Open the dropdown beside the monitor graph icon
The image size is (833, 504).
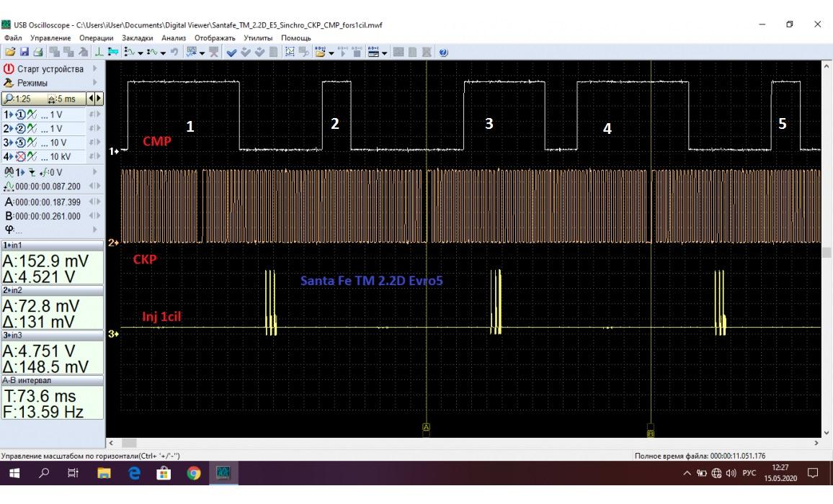point(202,53)
